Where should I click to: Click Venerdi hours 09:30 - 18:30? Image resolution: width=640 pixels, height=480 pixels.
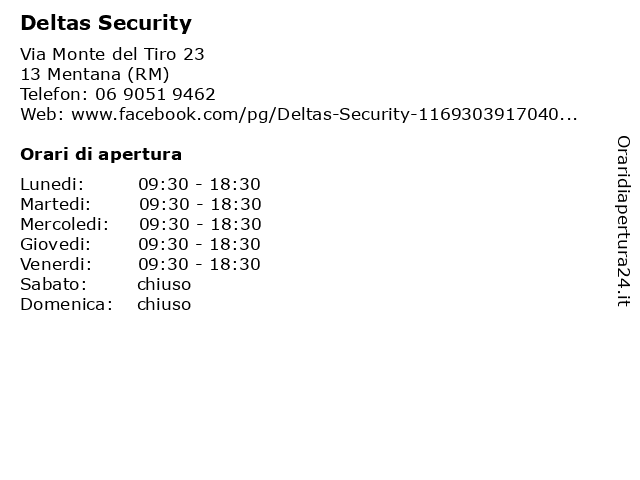coord(199,264)
